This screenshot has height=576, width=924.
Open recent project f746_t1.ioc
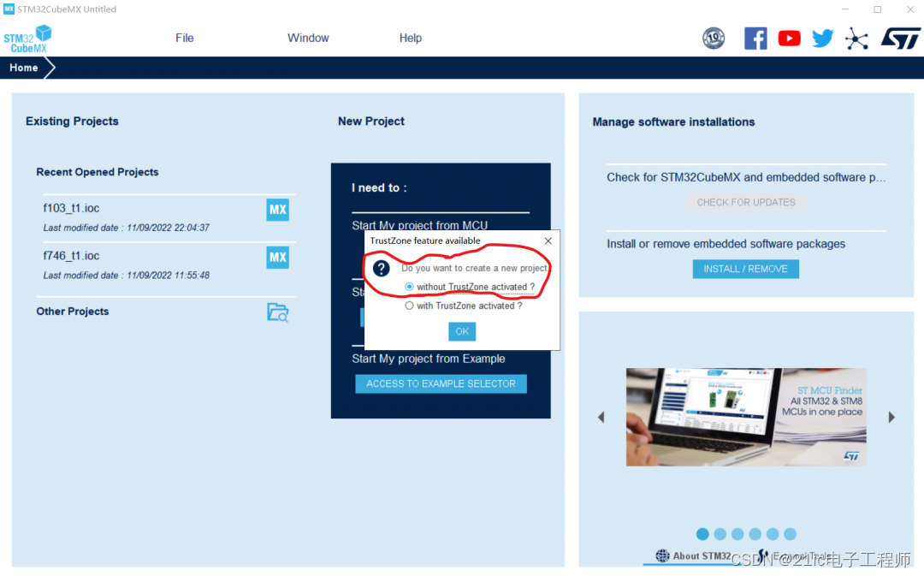click(71, 256)
